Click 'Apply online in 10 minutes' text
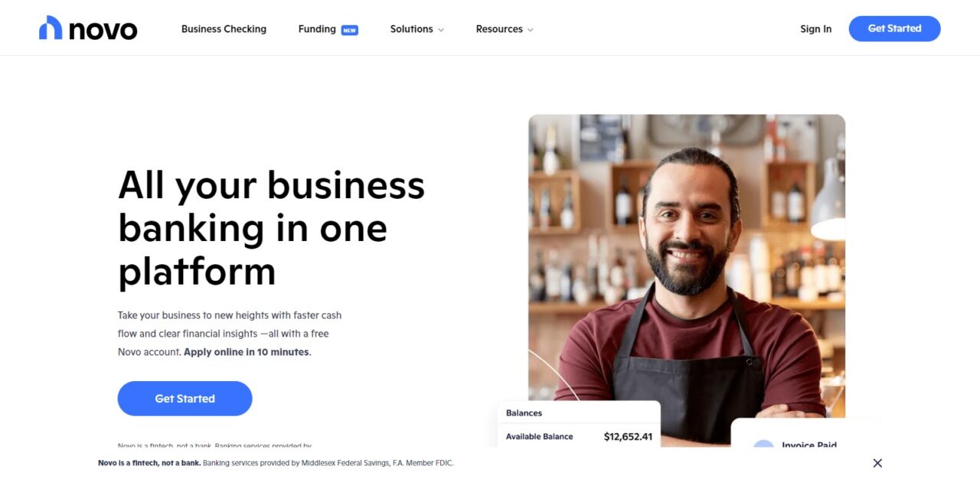This screenshot has height=479, width=980. point(247,352)
